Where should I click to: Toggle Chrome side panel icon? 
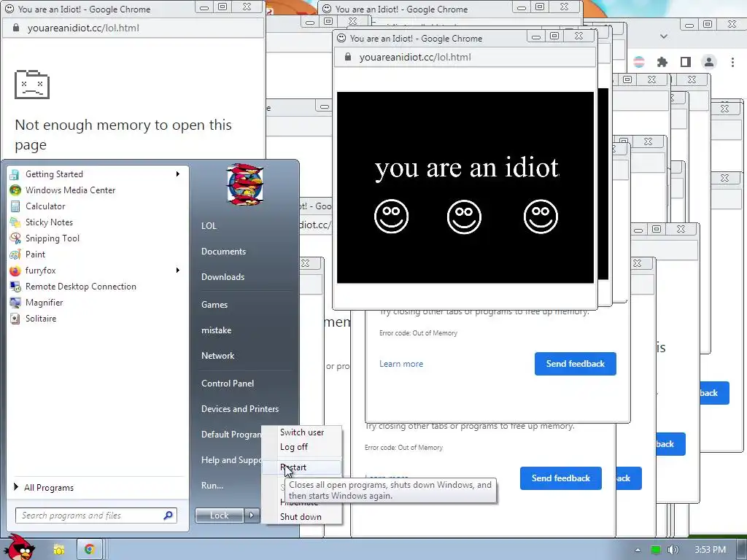(686, 62)
